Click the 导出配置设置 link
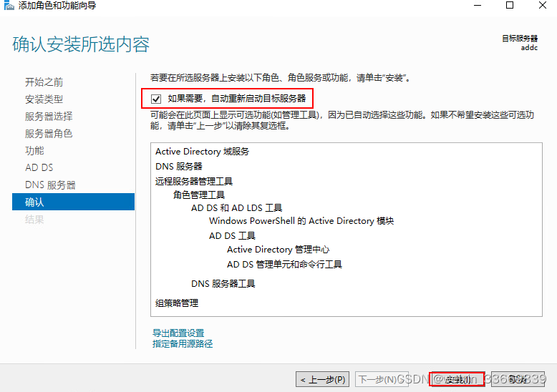The height and width of the screenshot is (392, 557). coord(178,333)
